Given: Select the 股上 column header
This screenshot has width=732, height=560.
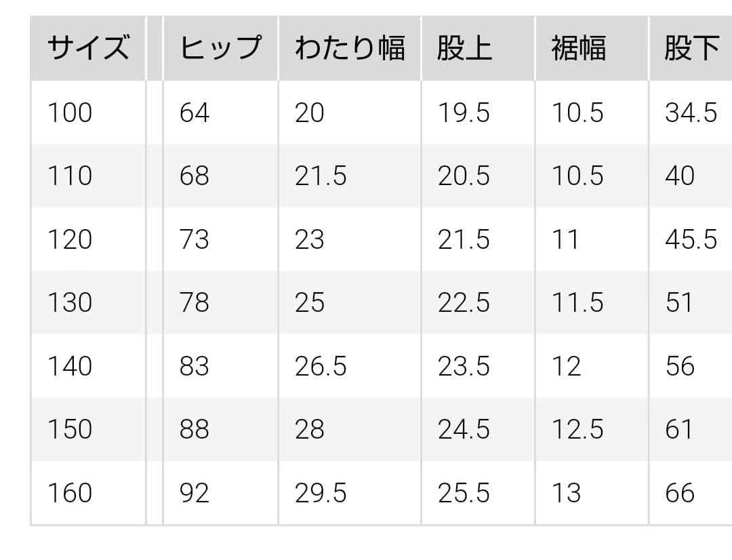Looking at the screenshot, I should pos(465,49).
